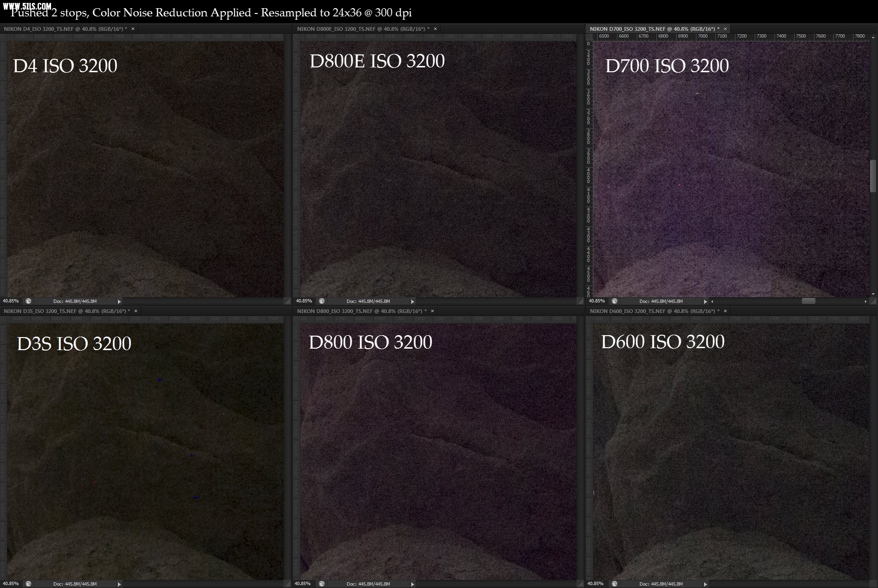Screen dimensions: 878x588
Task: Click the D4 ISO 3200 label text
Action: tap(65, 66)
